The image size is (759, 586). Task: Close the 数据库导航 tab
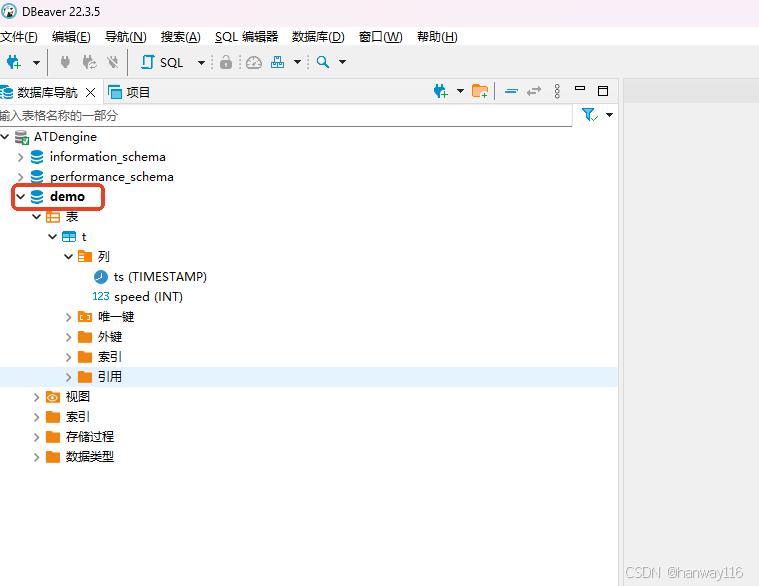click(x=91, y=92)
